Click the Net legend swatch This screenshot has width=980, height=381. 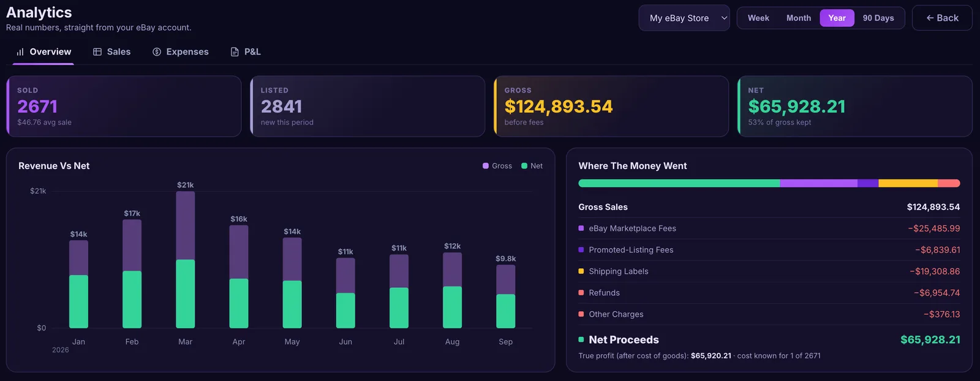click(x=524, y=166)
